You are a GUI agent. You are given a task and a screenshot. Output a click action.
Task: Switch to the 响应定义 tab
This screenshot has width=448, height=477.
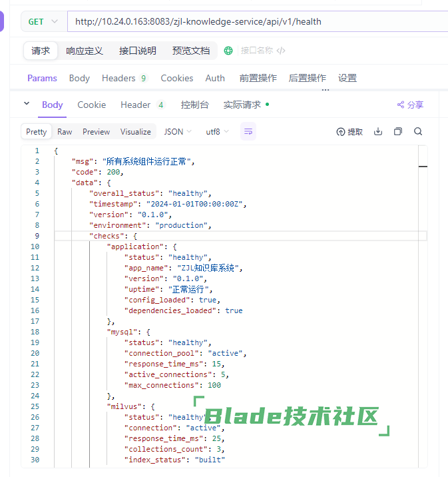click(85, 51)
